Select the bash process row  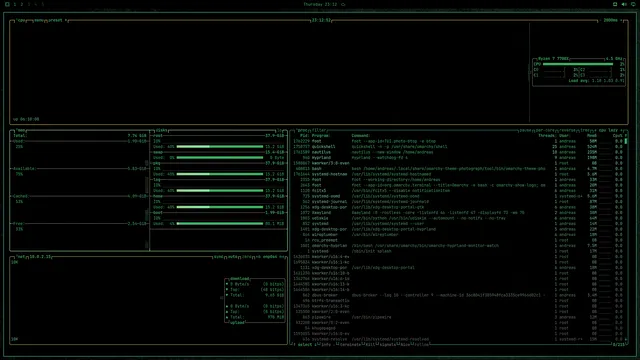coord(458,169)
